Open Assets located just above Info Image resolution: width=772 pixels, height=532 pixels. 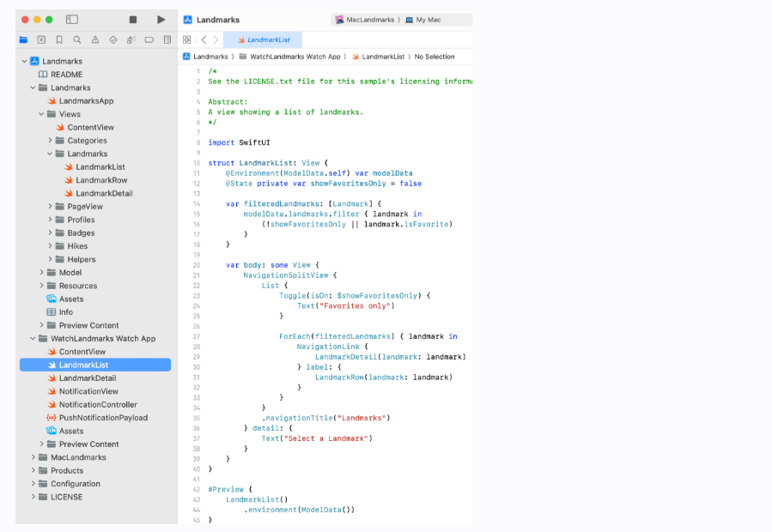(x=65, y=299)
